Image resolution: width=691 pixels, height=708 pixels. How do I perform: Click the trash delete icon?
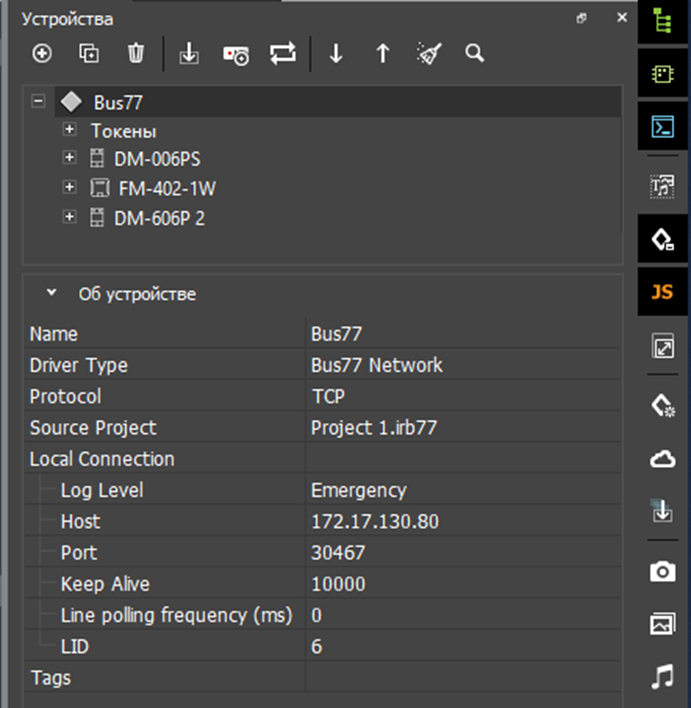[x=136, y=54]
